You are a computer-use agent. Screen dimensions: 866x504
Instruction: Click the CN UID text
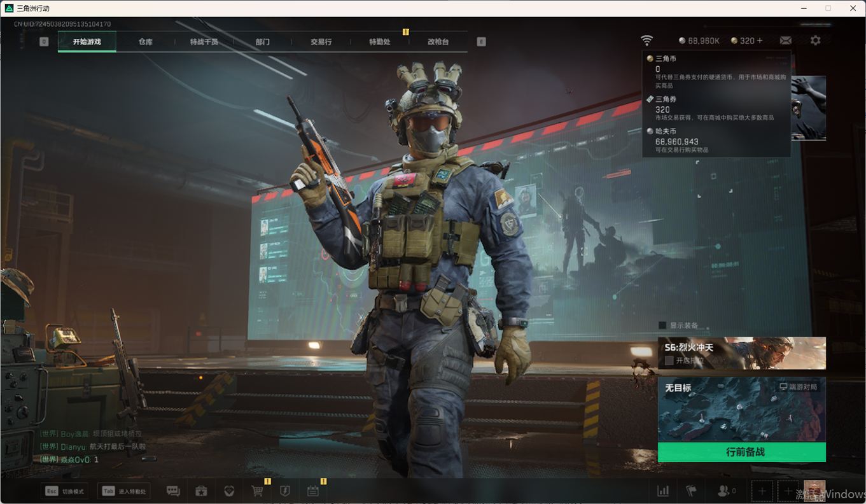click(62, 24)
